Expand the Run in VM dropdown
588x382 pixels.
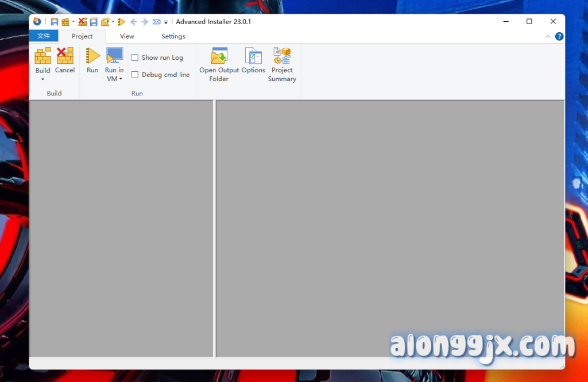tap(121, 79)
